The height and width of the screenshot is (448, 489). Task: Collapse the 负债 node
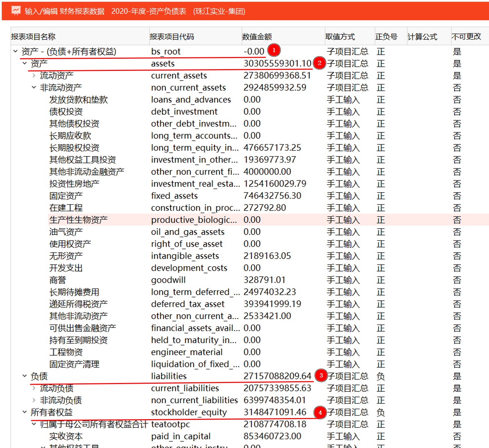(25, 376)
